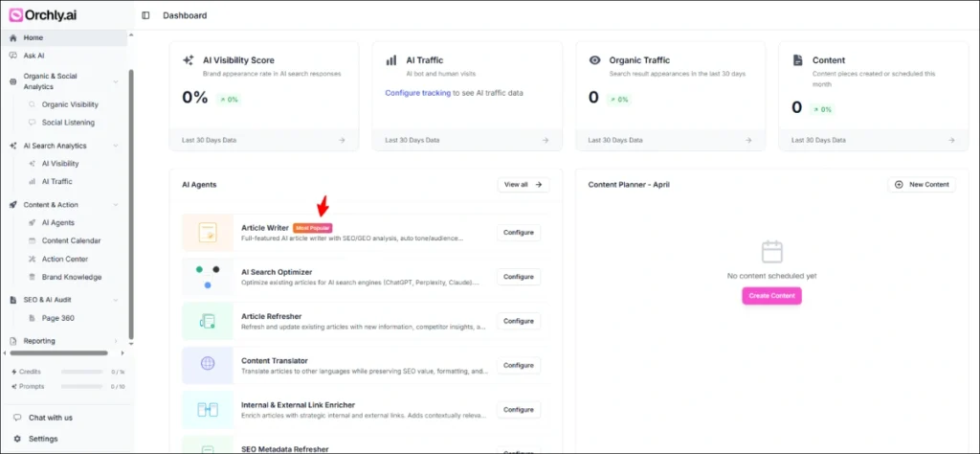
Task: Expand the Reporting section chevron
Action: pos(116,341)
